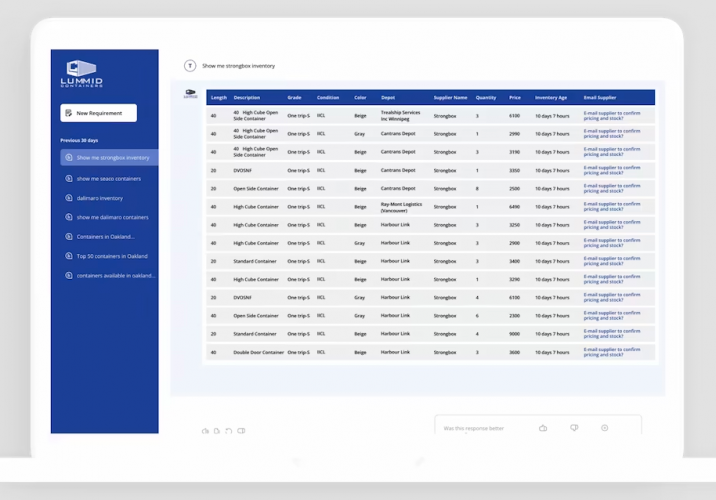The image size is (716, 500).
Task: Click thumbs-up in 'Was this response better' box
Action: pyautogui.click(x=543, y=428)
